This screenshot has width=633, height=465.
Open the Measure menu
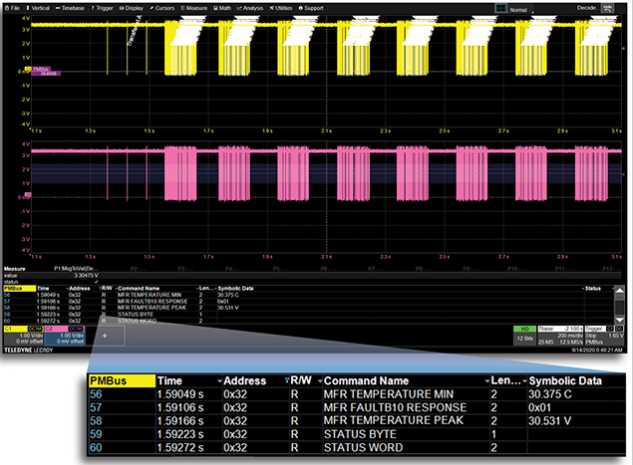(194, 8)
